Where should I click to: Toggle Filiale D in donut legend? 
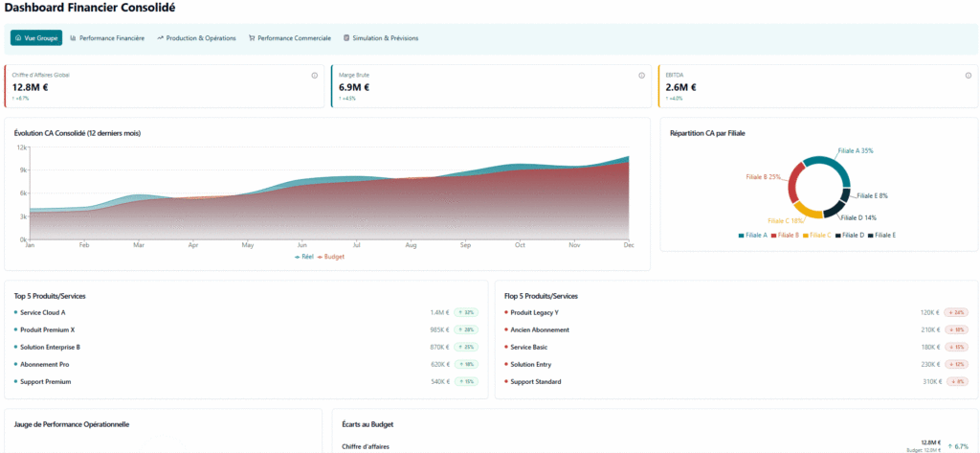pyautogui.click(x=850, y=236)
